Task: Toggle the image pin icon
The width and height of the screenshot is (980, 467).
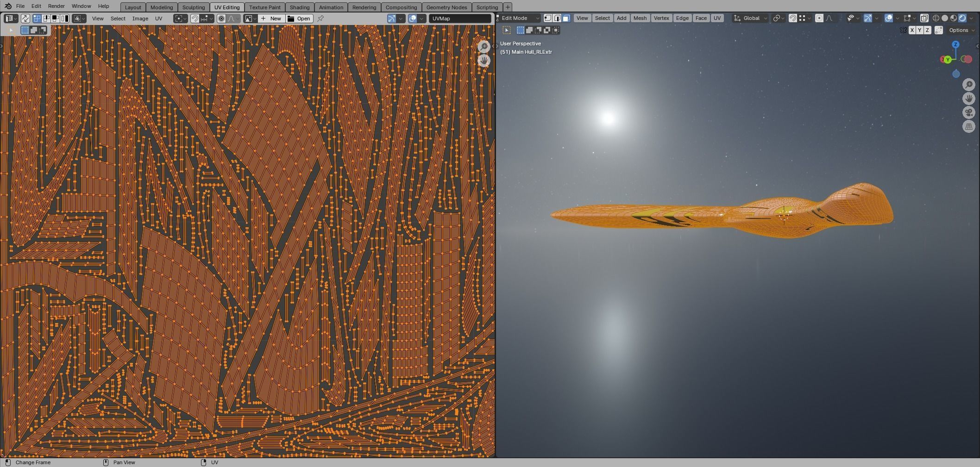Action: tap(320, 19)
